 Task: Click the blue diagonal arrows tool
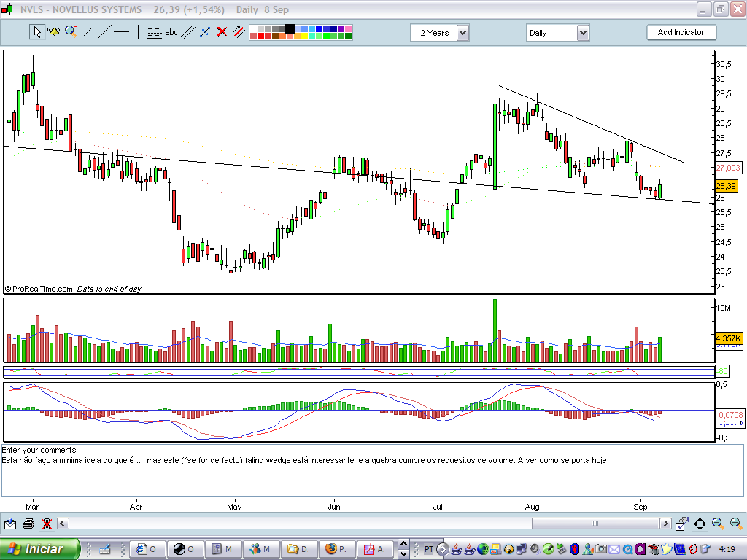click(x=205, y=32)
